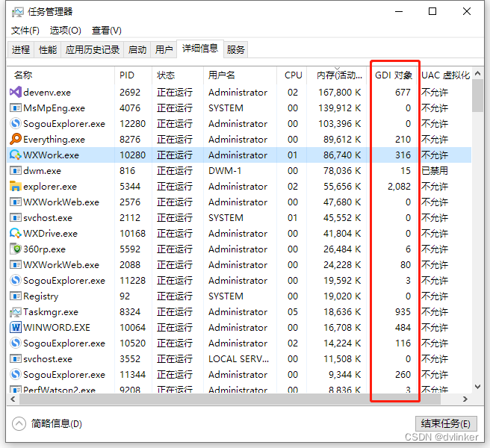This screenshot has width=490, height=448.
Task: Click the vertical scrollbar thumb
Action: (477, 96)
